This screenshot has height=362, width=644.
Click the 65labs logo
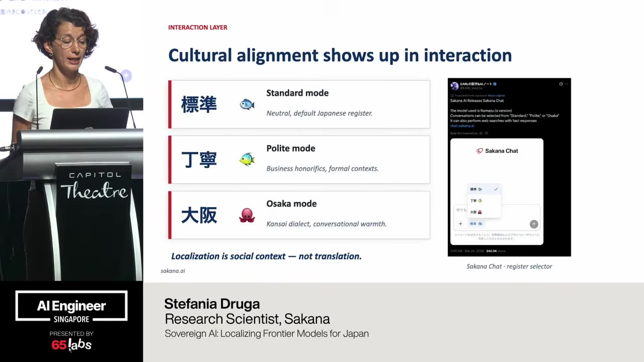click(71, 345)
